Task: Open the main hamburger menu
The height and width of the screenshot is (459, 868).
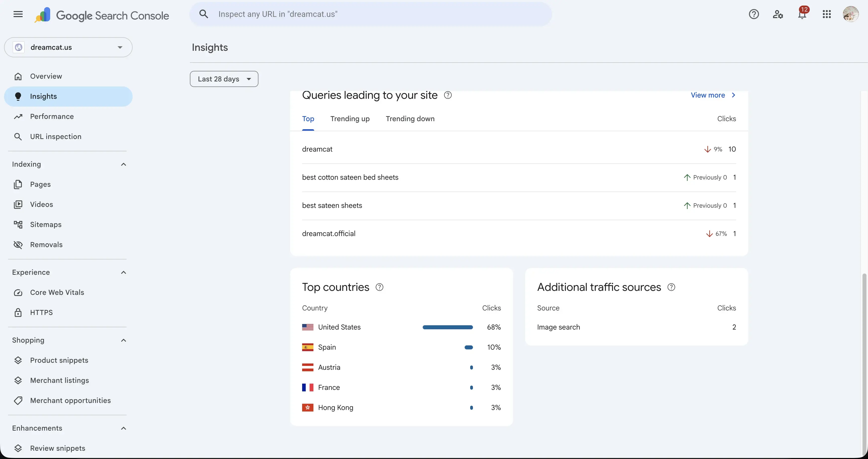Action: pyautogui.click(x=18, y=14)
